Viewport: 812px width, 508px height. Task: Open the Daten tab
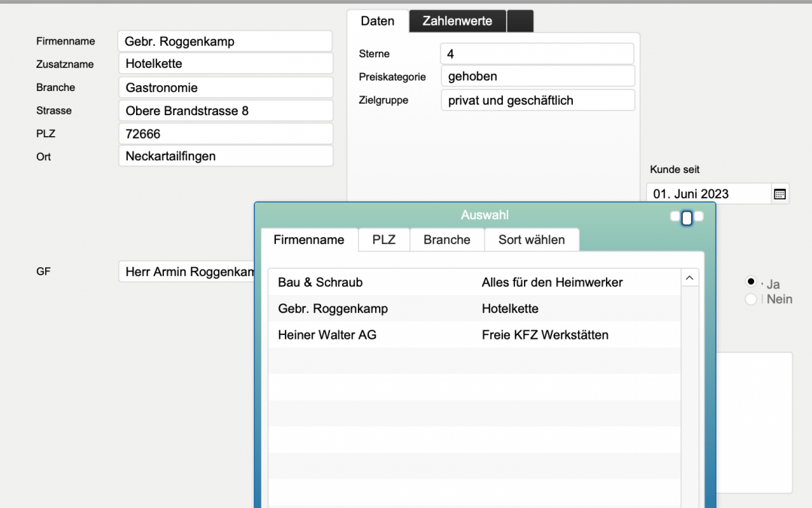pyautogui.click(x=377, y=21)
